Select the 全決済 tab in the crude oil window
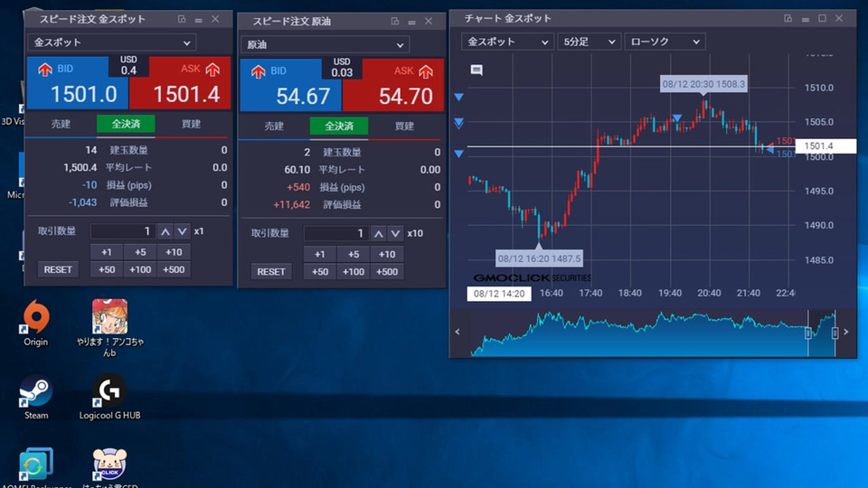This screenshot has width=868, height=488. 339,127
